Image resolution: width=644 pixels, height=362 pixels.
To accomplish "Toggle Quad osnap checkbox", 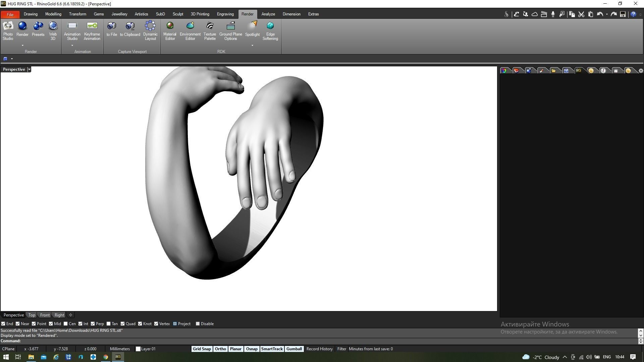I will pyautogui.click(x=122, y=324).
